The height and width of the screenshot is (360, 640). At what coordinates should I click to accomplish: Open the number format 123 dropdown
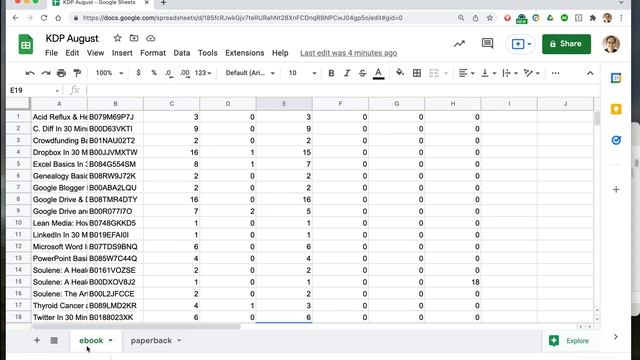point(203,73)
